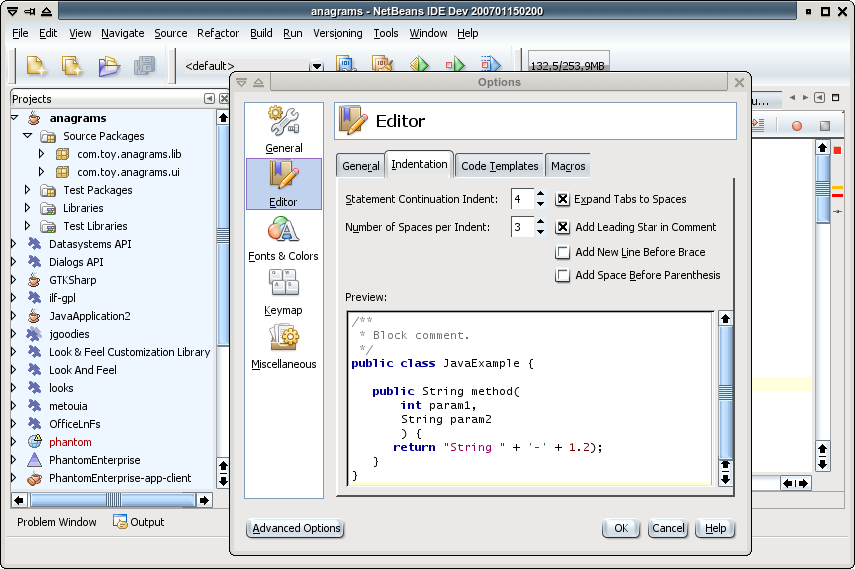
Task: Click the New Project toolbar icon
Action: (x=73, y=66)
